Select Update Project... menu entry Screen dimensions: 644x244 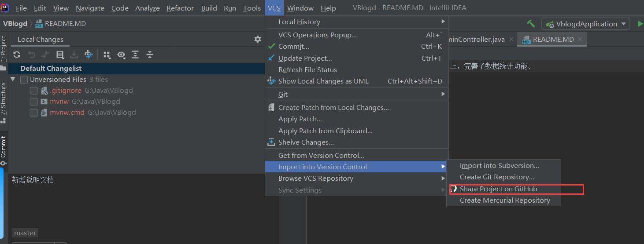[x=357, y=58]
